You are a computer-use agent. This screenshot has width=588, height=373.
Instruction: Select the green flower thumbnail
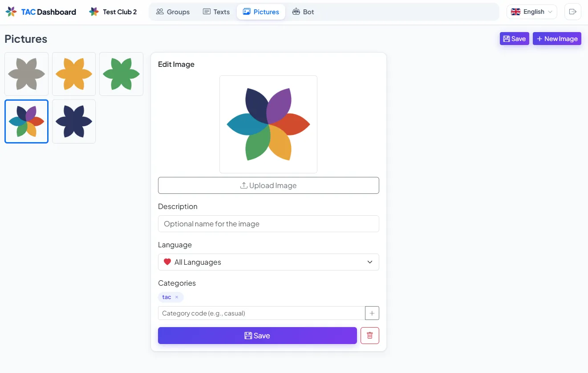tap(121, 74)
